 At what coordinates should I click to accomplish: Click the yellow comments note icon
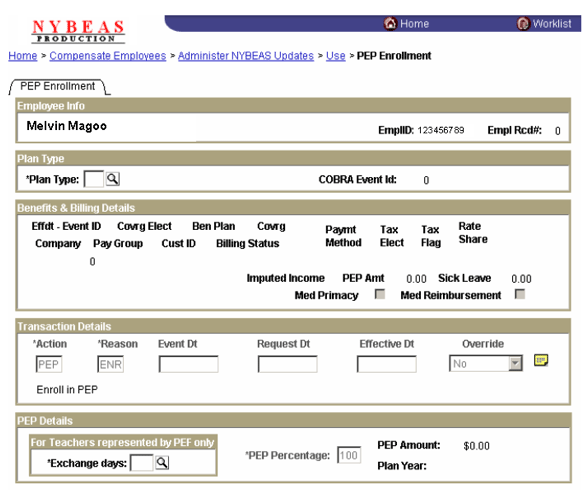point(541,360)
